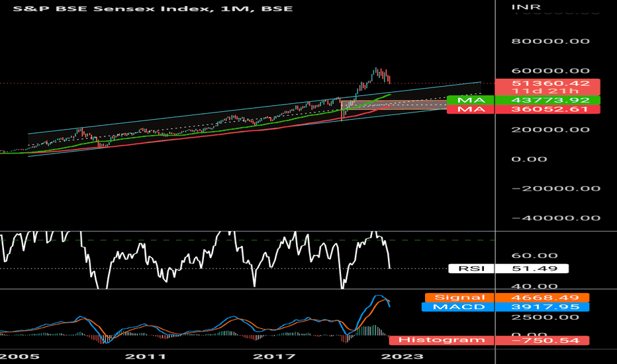Click the blue MACD label
The image size is (617, 364).
pos(458,307)
